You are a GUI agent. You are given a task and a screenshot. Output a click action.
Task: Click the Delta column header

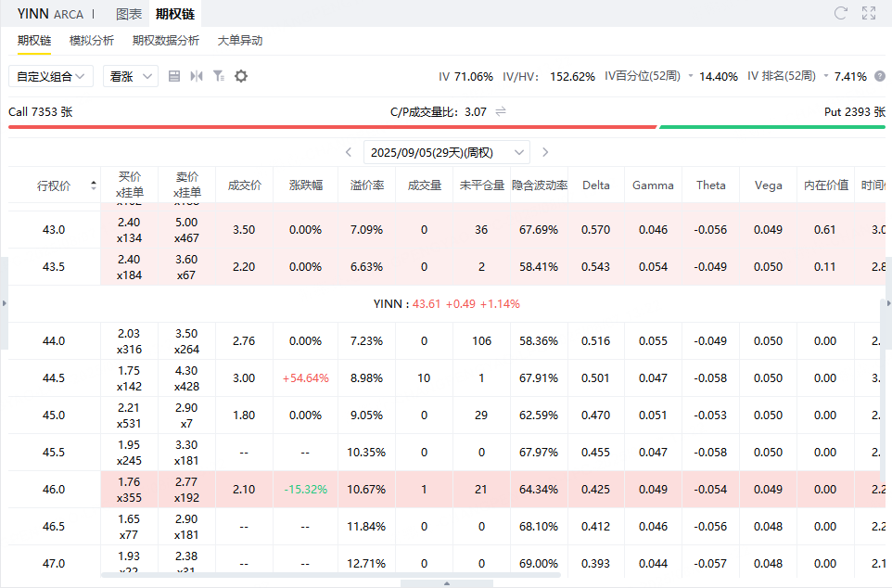(x=596, y=185)
